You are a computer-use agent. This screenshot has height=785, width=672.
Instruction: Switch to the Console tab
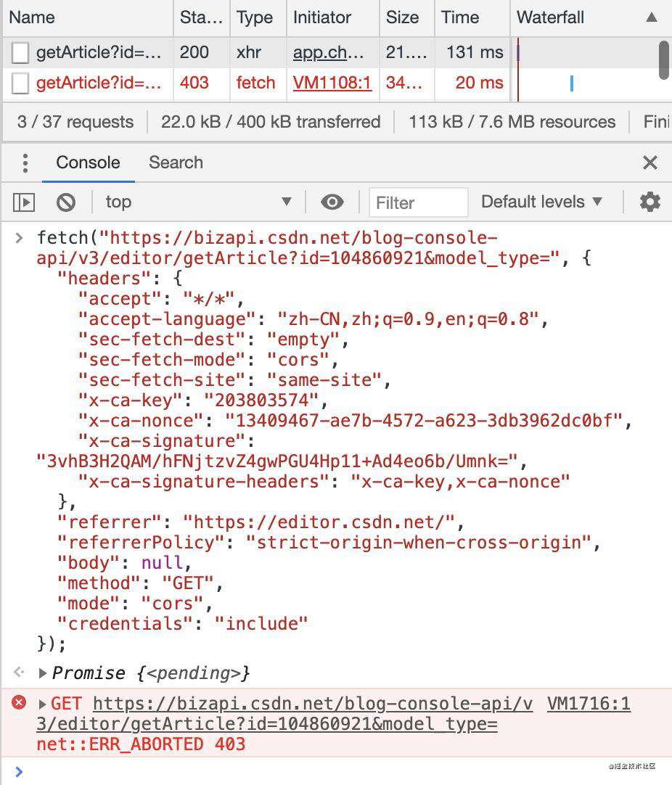88,163
